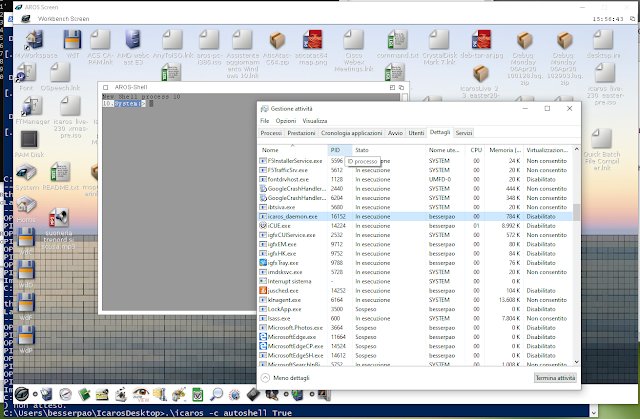This screenshot has height=419, width=640.
Task: Open the System volume icon
Action: click(x=27, y=173)
